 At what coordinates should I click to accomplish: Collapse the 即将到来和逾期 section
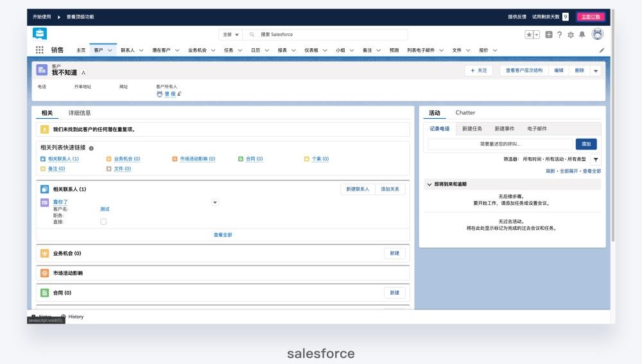tap(429, 184)
